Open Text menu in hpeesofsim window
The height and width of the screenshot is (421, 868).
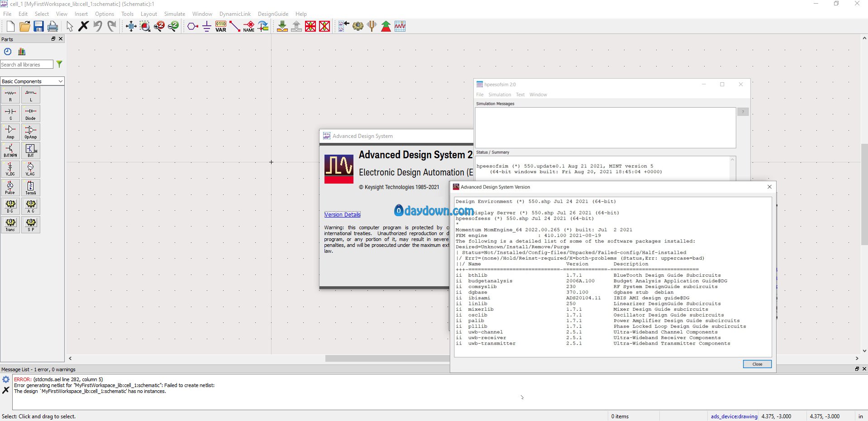(x=520, y=95)
